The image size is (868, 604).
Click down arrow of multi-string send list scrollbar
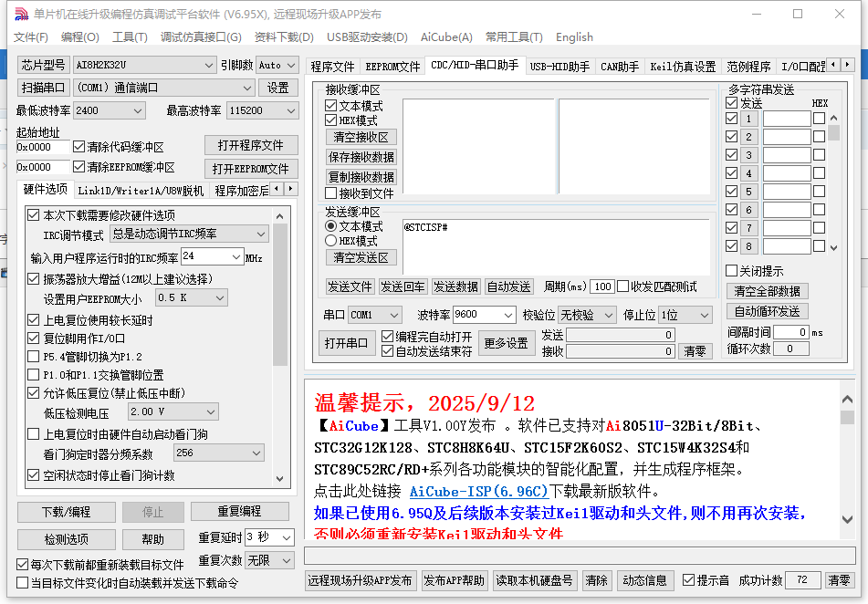[x=833, y=247]
